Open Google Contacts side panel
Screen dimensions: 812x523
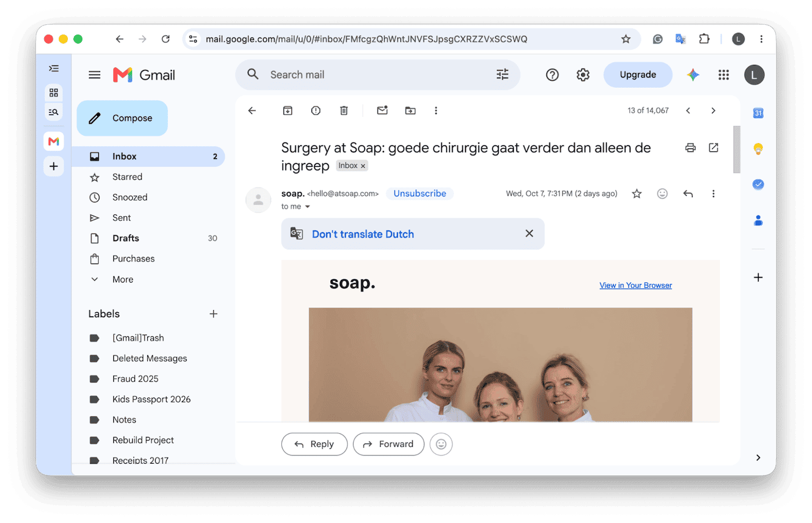coord(758,220)
